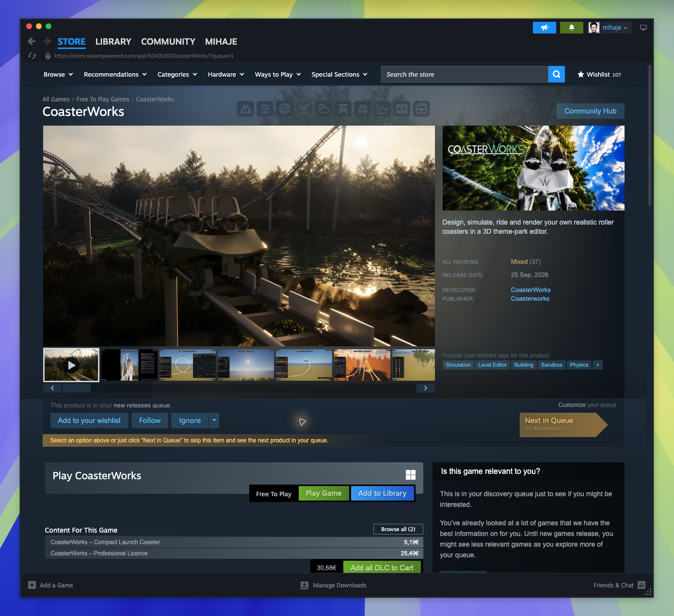674x616 pixels.
Task: Click the green Play Game button
Action: pos(324,493)
